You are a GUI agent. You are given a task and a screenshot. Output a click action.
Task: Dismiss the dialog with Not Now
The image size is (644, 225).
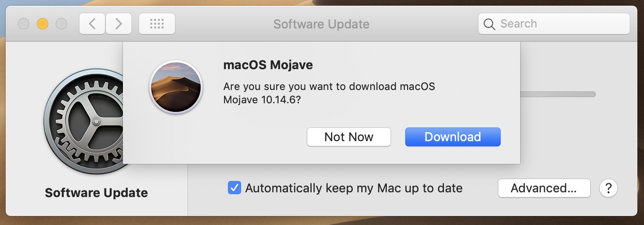[x=349, y=137]
